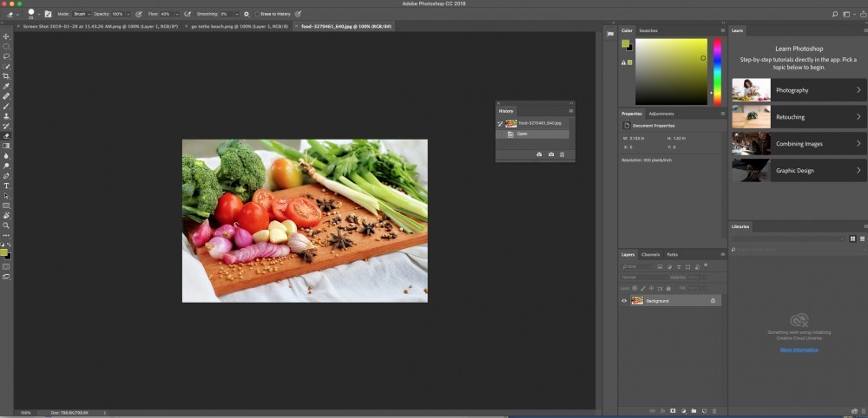Select the Move tool
Screen dimensions: 868x418
point(7,36)
